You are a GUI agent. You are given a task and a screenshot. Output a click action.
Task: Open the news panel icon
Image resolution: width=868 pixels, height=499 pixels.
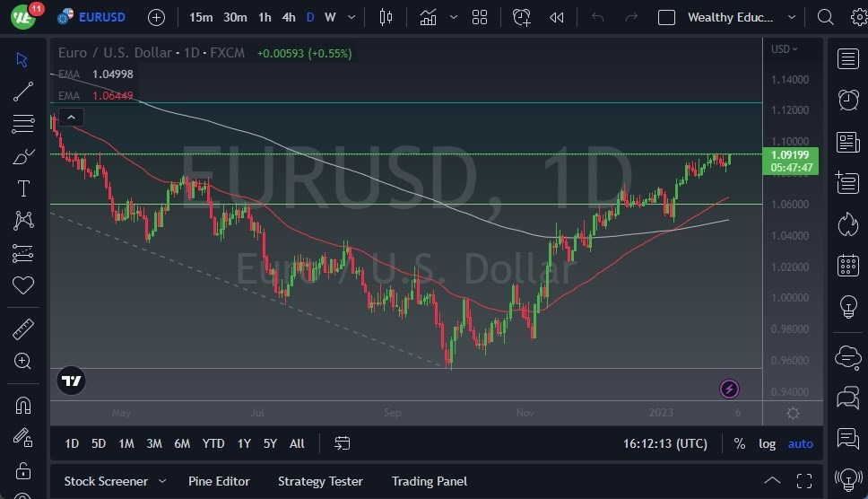pos(847,142)
